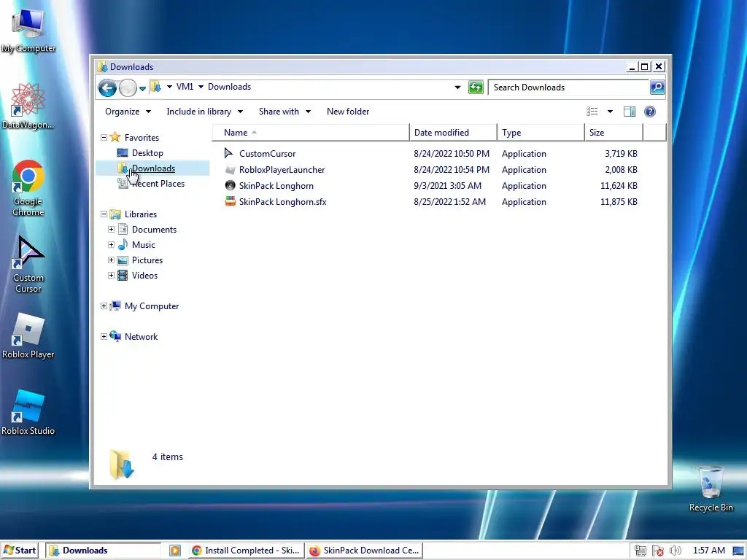Select Network in navigation pane
Screen dimensions: 747x560
point(141,337)
